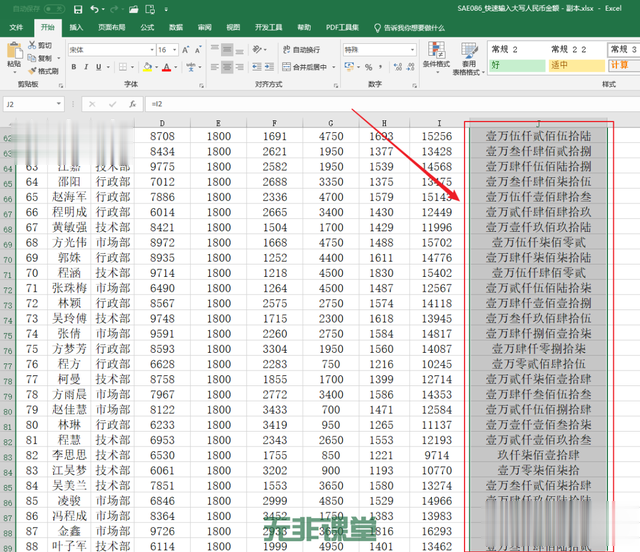Screen dimensions: 640x552
Task: Select column D header
Action: click(162, 123)
